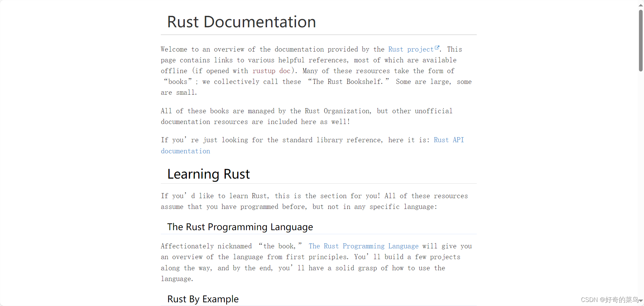
Task: Click the Learning Rust section heading
Action: (x=208, y=174)
